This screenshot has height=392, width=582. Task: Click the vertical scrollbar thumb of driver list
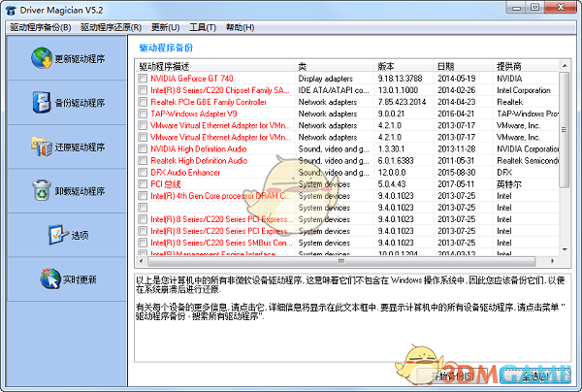(565, 130)
